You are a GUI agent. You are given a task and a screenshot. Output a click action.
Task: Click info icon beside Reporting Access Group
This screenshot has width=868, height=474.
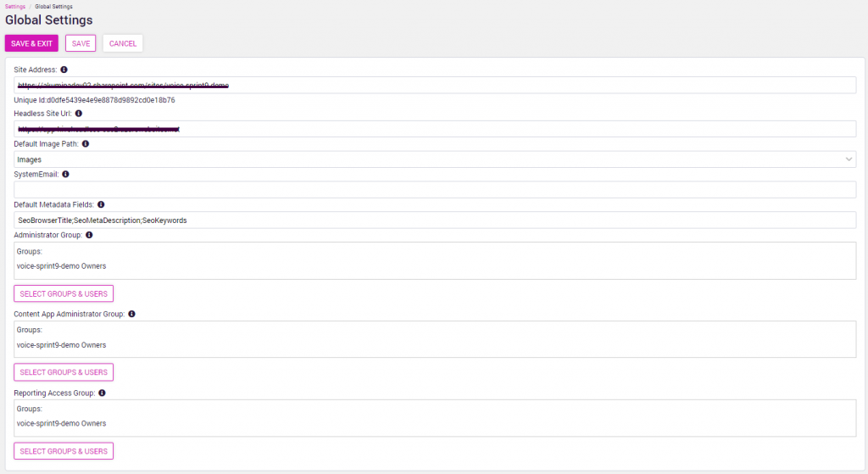[x=102, y=393]
